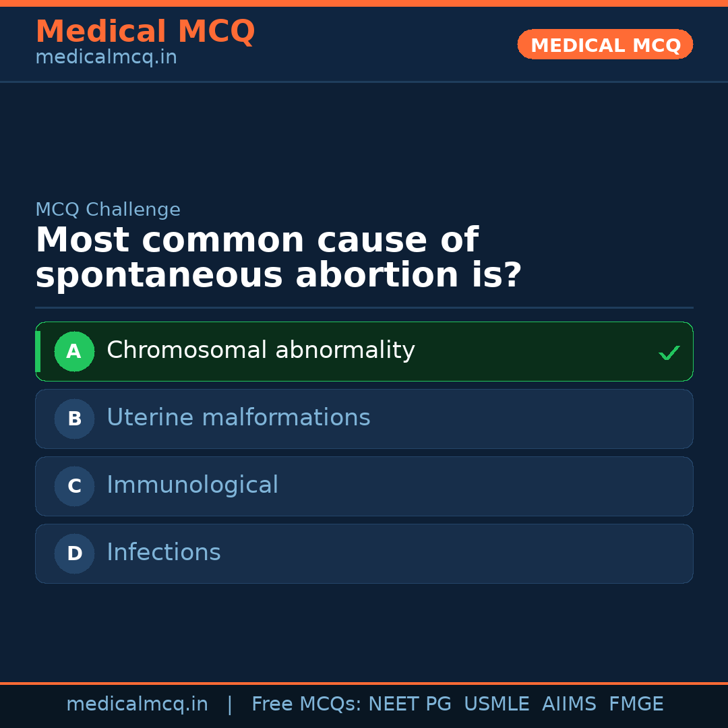Choose the Immunological answer
The width and height of the screenshot is (728, 728).
tap(192, 485)
